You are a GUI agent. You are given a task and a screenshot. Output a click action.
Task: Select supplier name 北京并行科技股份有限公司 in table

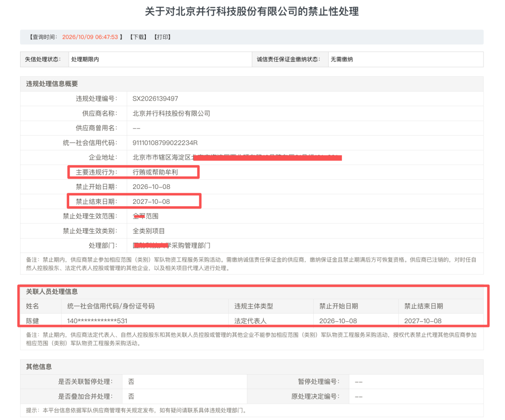pos(171,113)
